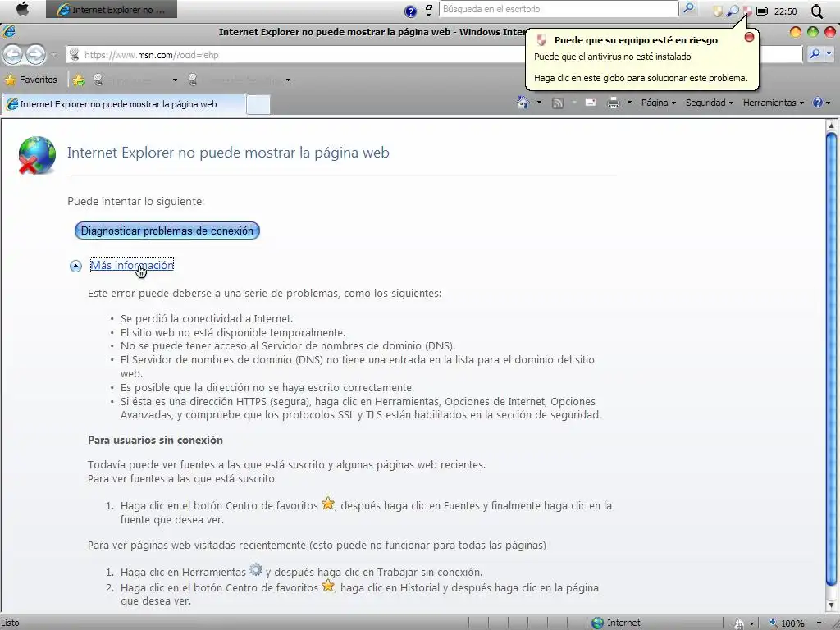The height and width of the screenshot is (630, 840).
Task: Open the window-switcher icon beside desktop search
Action: pyautogui.click(x=428, y=10)
